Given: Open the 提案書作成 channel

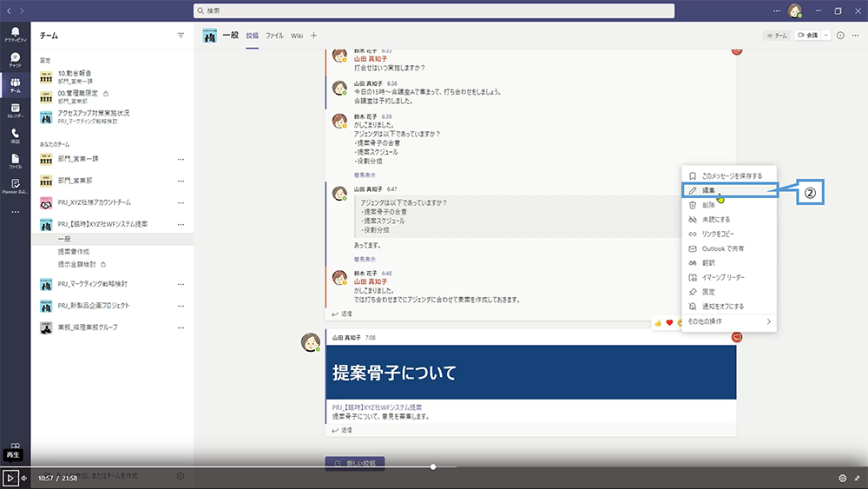Looking at the screenshot, I should pyautogui.click(x=73, y=251).
